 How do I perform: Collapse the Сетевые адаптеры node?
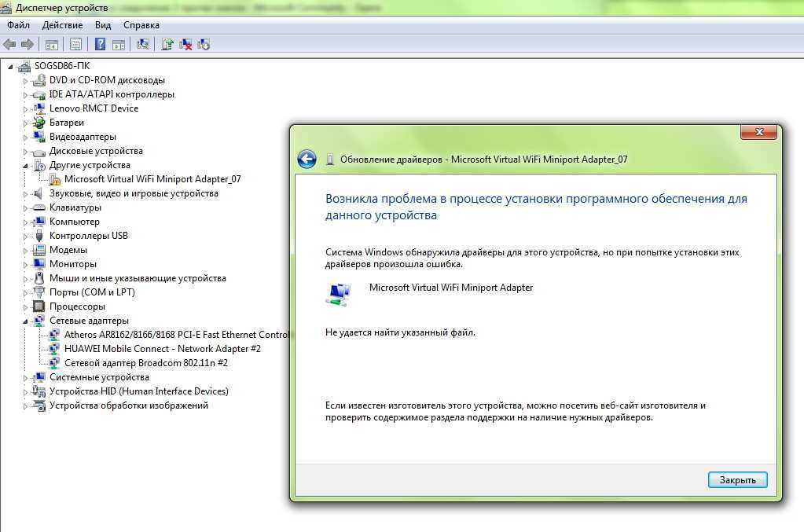(25, 321)
